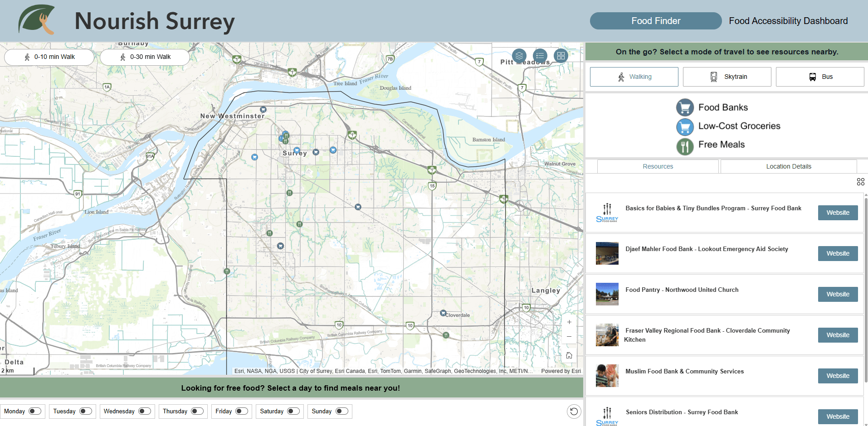Click Northwood United Church thumbnail photo

[x=607, y=294]
